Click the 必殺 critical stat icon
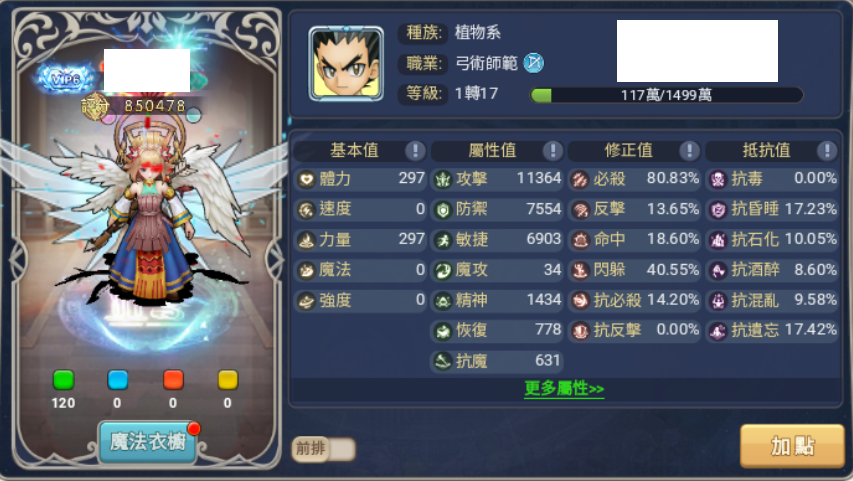 pyautogui.click(x=580, y=179)
